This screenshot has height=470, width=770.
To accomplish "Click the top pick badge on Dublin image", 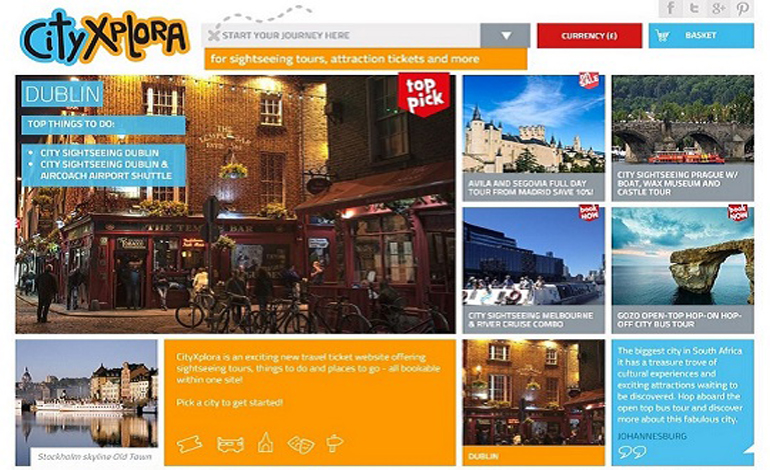I will click(424, 94).
